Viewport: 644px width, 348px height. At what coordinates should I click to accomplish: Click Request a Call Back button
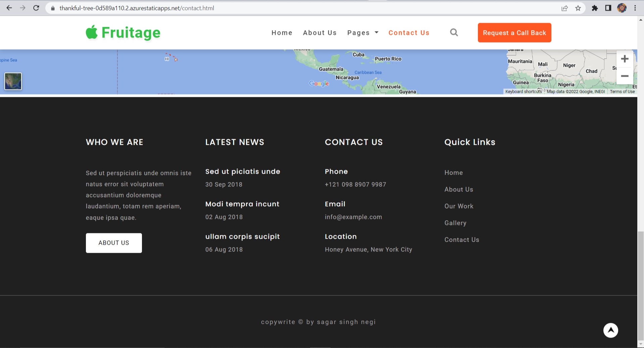pos(514,33)
